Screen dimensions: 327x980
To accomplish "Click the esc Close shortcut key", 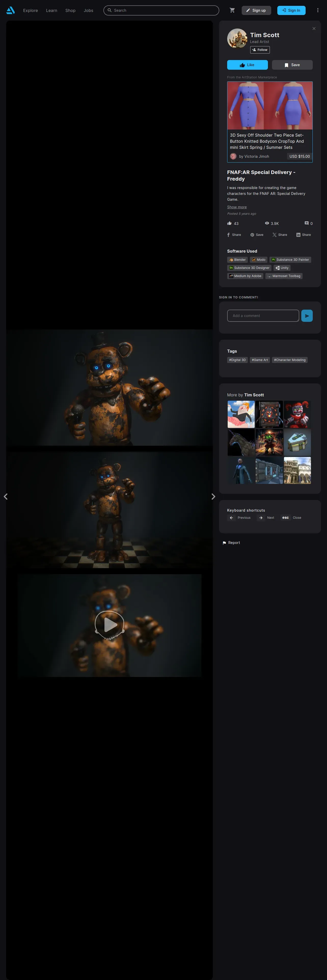I will click(x=285, y=518).
